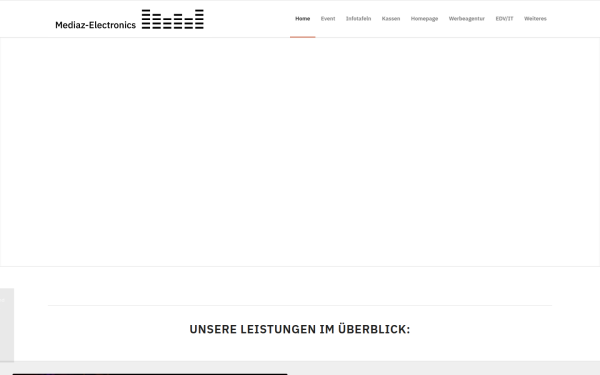The image size is (600, 375).
Task: Click the 'Unsere Leistungen im Überblick' heading
Action: (300, 329)
